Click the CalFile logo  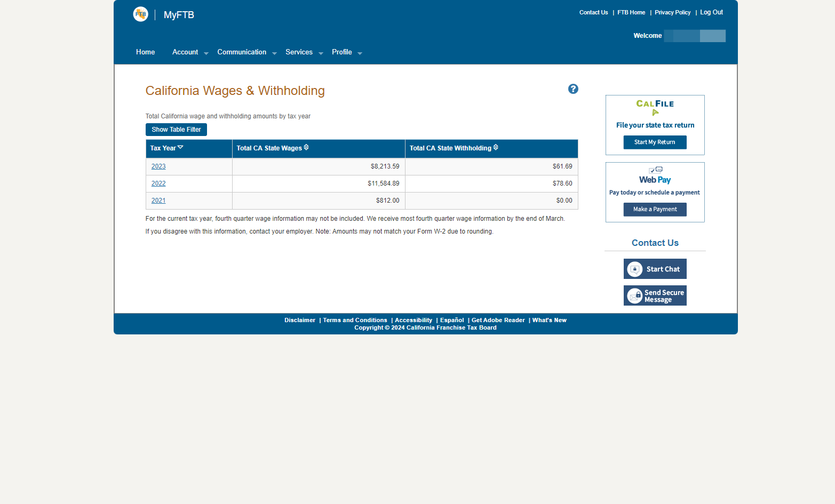coord(655,107)
